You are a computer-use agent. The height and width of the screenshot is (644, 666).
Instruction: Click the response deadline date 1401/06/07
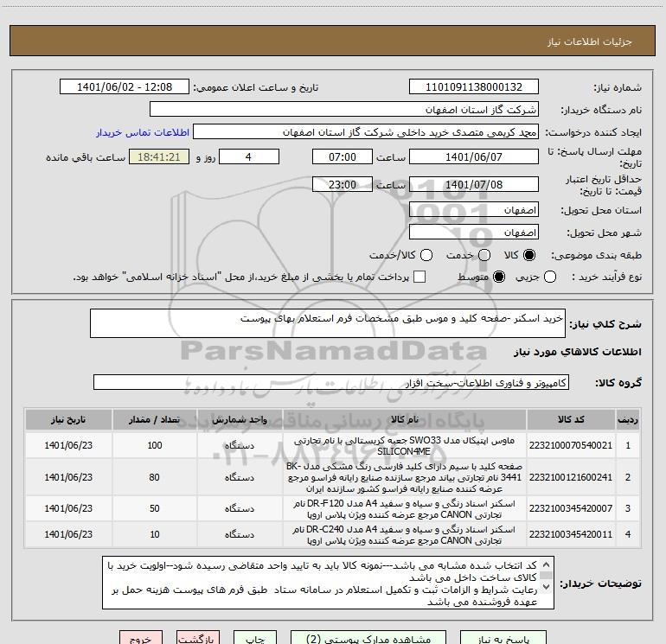pos(474,156)
